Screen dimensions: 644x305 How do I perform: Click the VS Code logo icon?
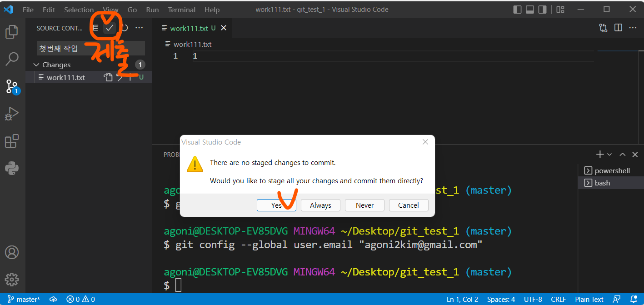(8, 9)
